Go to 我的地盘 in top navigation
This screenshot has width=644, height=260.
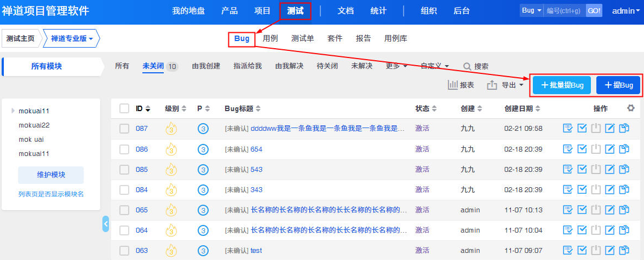188,11
